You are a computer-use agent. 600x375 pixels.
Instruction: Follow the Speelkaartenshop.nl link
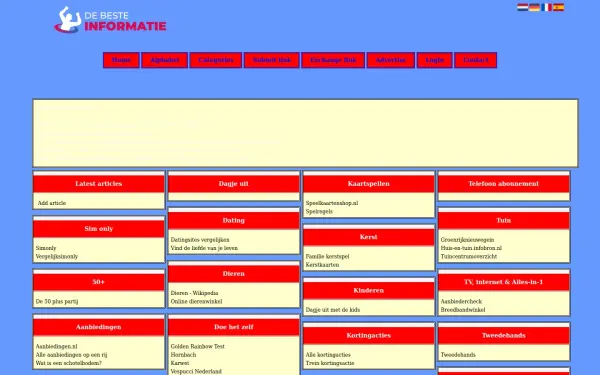332,203
